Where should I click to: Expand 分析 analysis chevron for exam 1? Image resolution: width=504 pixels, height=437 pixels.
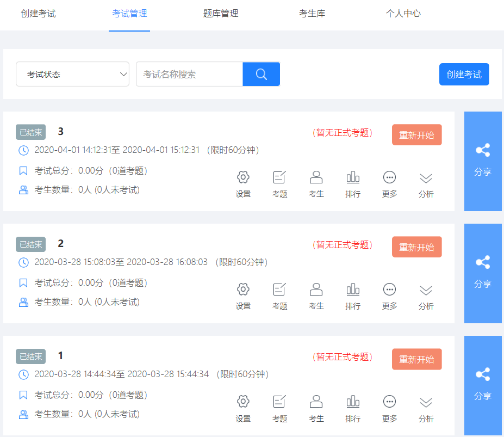point(426,402)
